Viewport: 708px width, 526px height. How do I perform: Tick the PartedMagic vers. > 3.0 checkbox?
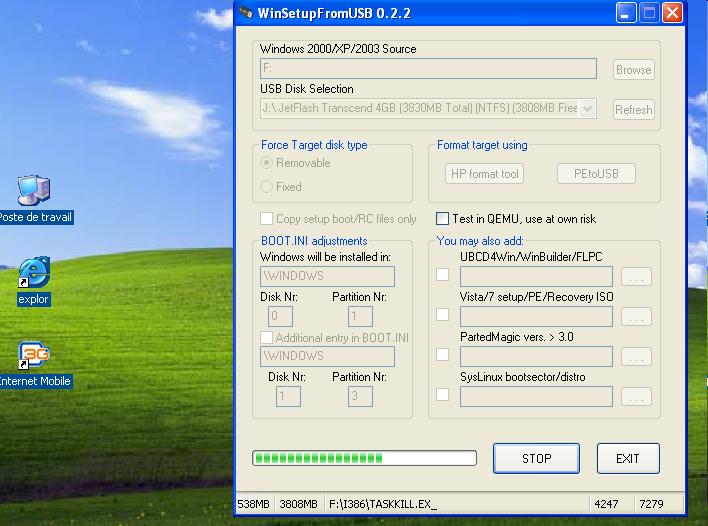(x=442, y=355)
